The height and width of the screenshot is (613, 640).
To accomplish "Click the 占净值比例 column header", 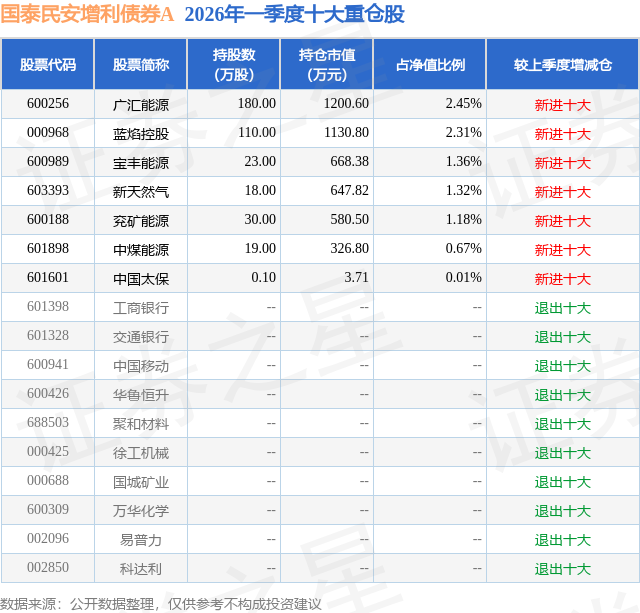I will (x=430, y=64).
